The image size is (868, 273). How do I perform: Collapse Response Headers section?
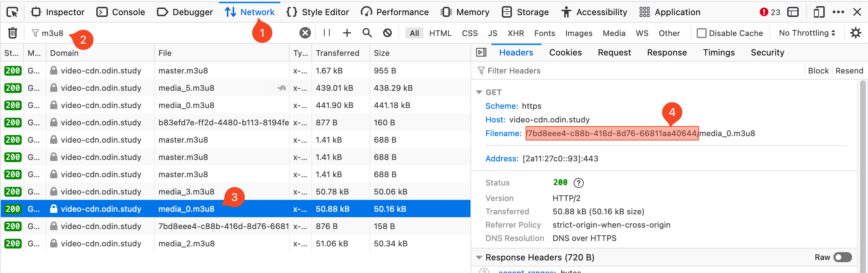pyautogui.click(x=479, y=258)
